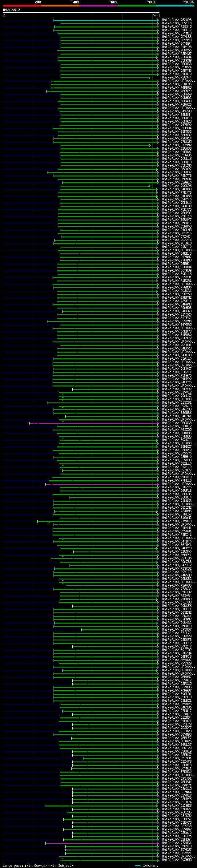197x868 pixels.
Task: Open hit UniRef100_B8M533
Action: pyautogui.click(x=176, y=132)
